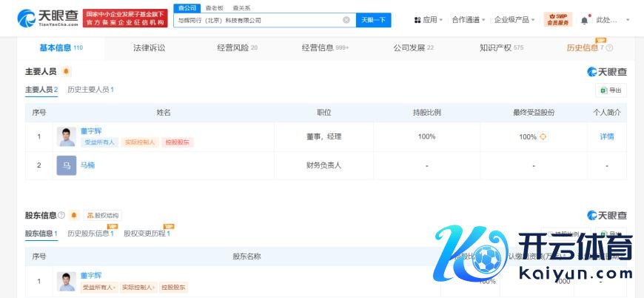The height and width of the screenshot is (298, 644).
Task: Click the SVIP member service badge
Action: point(557,19)
